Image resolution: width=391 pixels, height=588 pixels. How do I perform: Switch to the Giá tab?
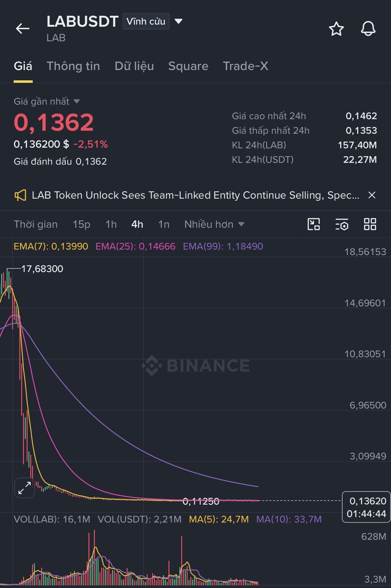(23, 66)
